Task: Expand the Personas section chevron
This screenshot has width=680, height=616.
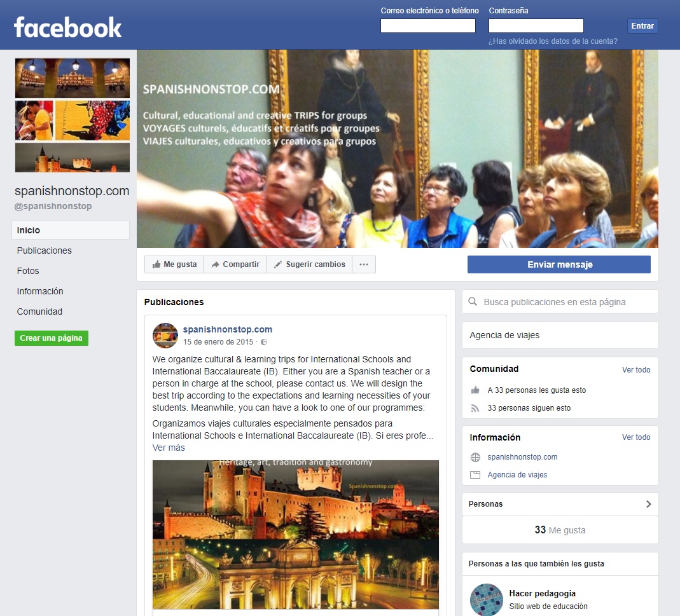Action: [x=648, y=504]
